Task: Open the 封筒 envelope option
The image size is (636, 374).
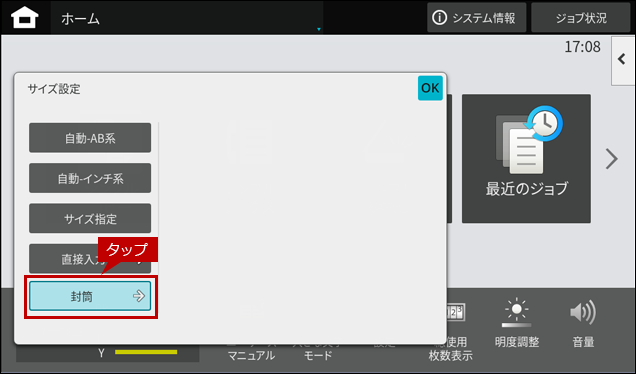Action: pos(90,296)
